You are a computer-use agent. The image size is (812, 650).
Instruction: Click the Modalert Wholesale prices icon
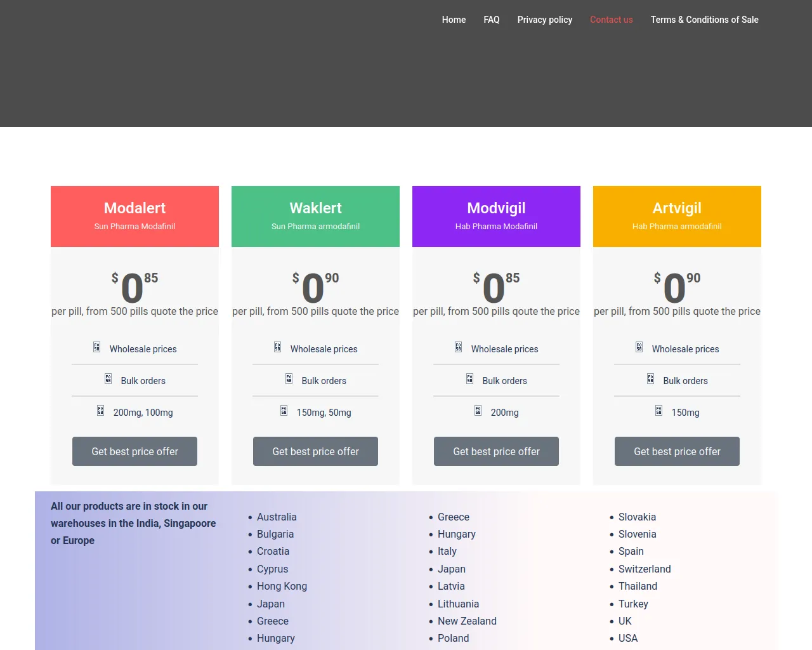[96, 347]
